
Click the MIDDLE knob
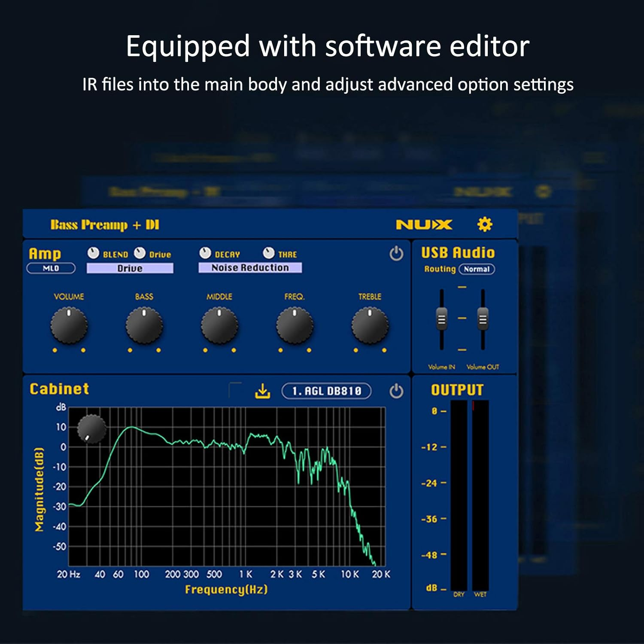pyautogui.click(x=219, y=325)
